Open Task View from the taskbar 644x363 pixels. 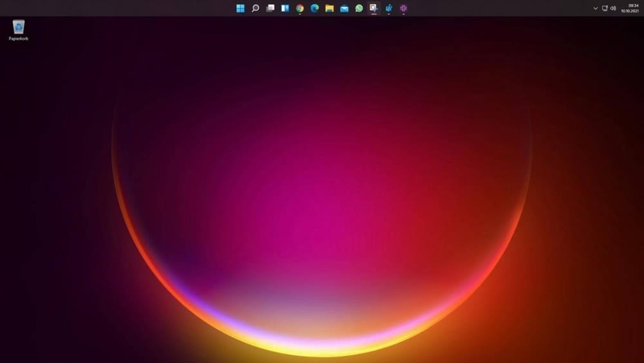270,8
